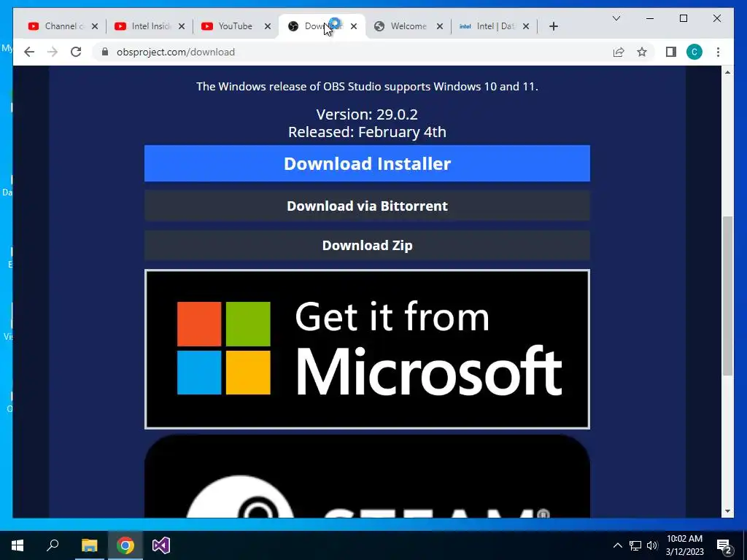Close the OBS Download tab

point(354,26)
